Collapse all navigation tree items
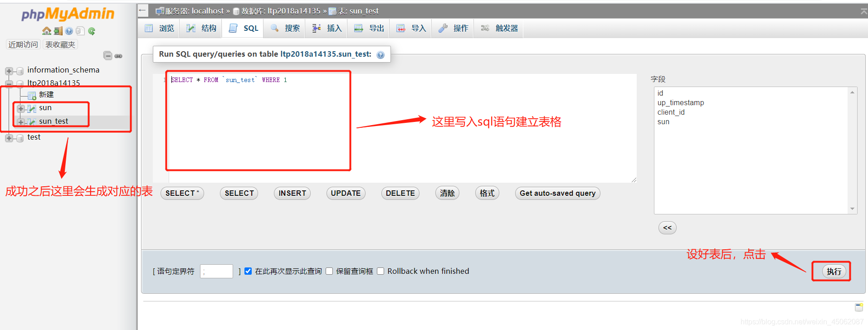This screenshot has height=330, width=868. coord(107,56)
